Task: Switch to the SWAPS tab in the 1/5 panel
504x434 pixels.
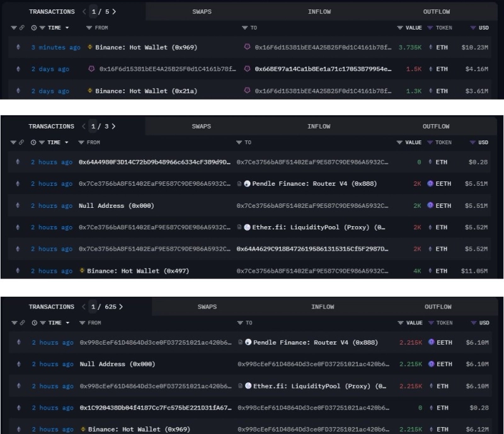Action: (202, 11)
